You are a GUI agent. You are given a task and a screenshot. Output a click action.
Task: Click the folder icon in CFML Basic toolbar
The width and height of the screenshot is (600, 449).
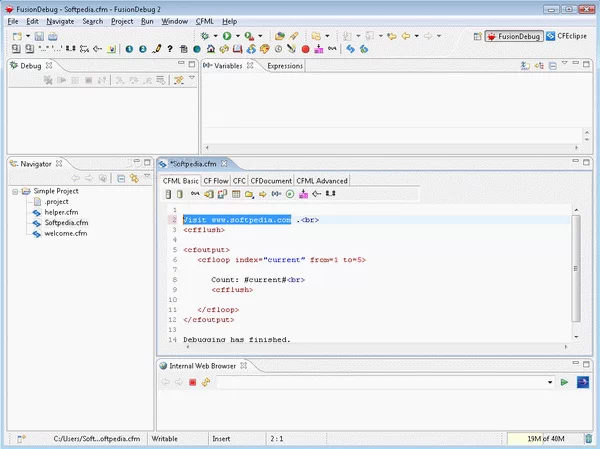(x=249, y=194)
